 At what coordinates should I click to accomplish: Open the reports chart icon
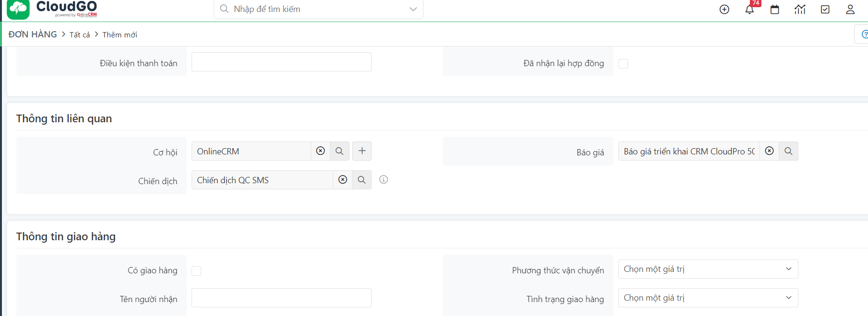(800, 10)
